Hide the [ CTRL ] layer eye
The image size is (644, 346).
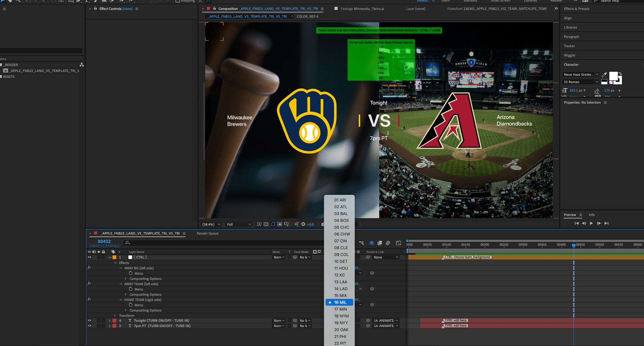coord(90,257)
